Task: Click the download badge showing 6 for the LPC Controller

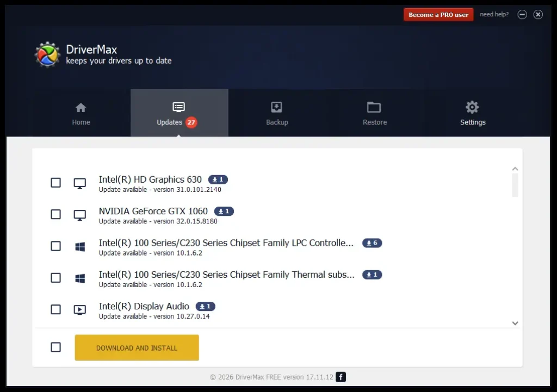Action: click(x=372, y=243)
